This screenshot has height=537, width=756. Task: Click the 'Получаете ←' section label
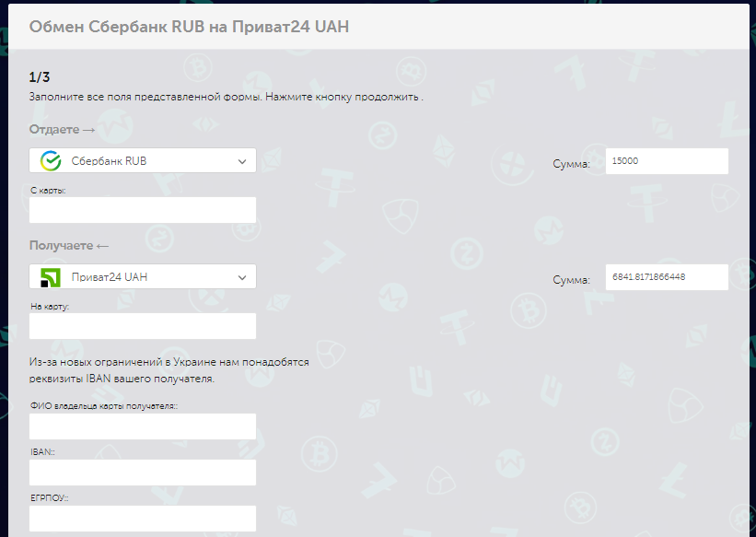pyautogui.click(x=69, y=246)
